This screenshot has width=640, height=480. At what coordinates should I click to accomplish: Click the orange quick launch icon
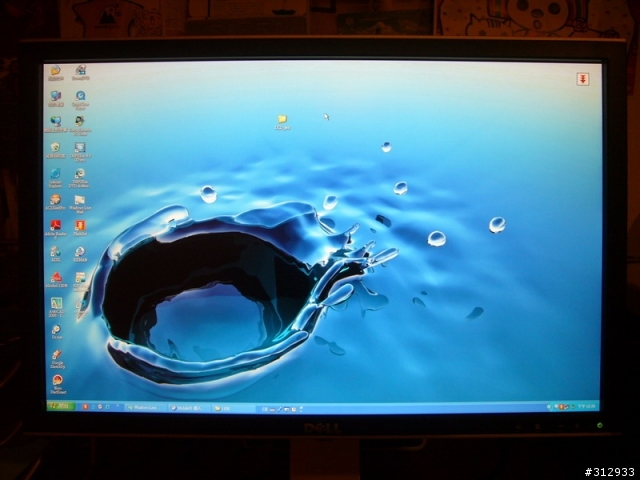point(85,407)
